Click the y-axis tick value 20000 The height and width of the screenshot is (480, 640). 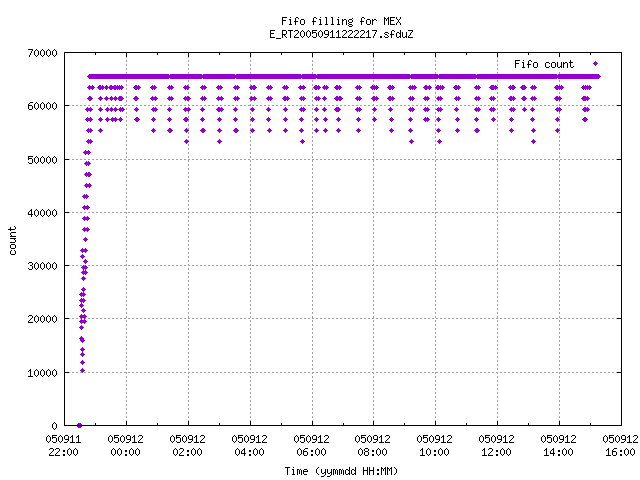(42, 319)
